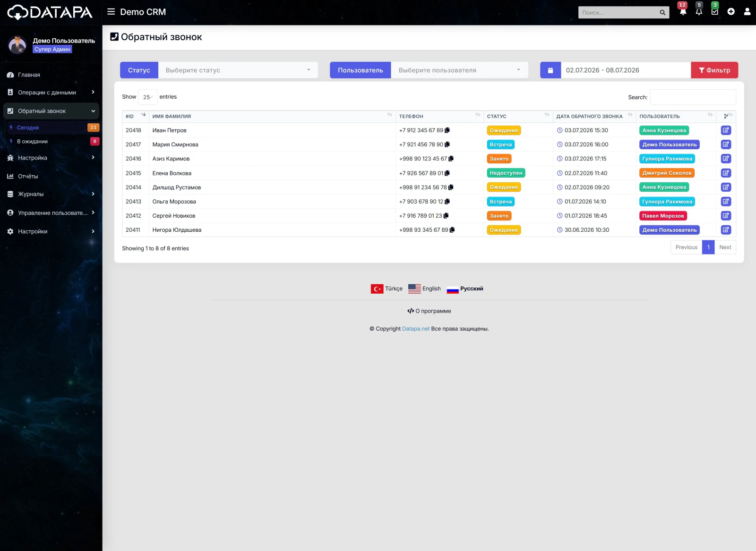Change Show entries count selector

point(147,97)
